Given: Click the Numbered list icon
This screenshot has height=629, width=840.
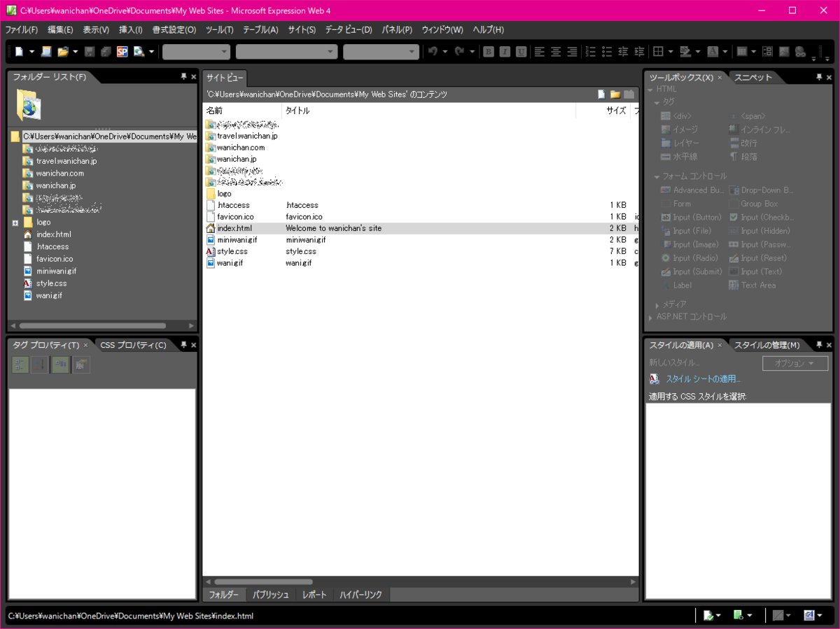Looking at the screenshot, I should click(591, 51).
